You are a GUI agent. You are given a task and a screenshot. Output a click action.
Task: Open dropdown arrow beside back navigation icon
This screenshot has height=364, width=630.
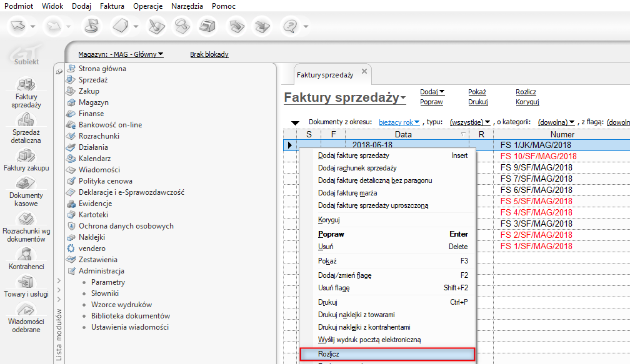tap(32, 26)
